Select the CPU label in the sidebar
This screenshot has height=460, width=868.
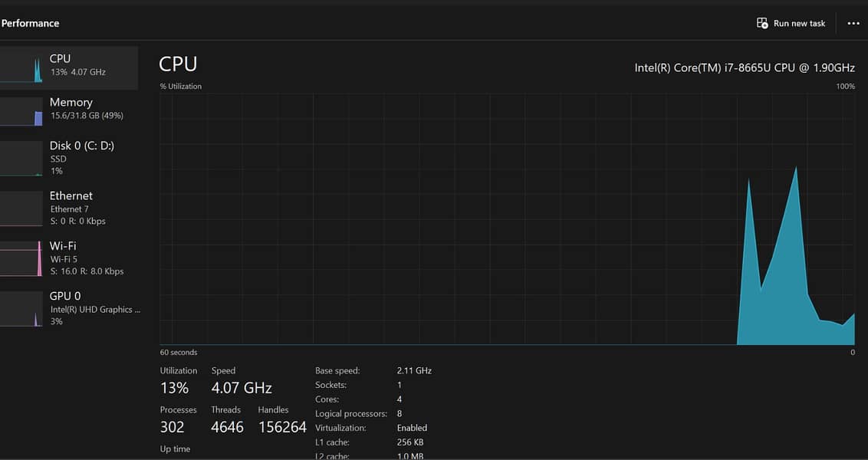pos(61,58)
